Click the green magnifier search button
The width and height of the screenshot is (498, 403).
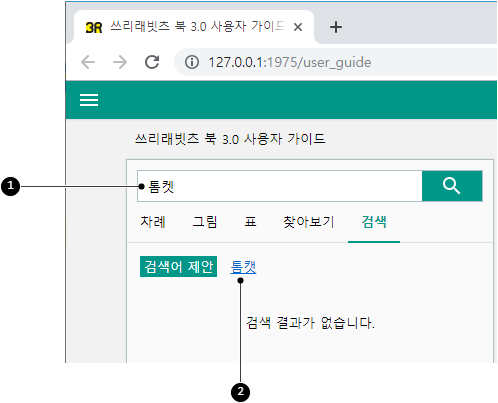point(452,186)
